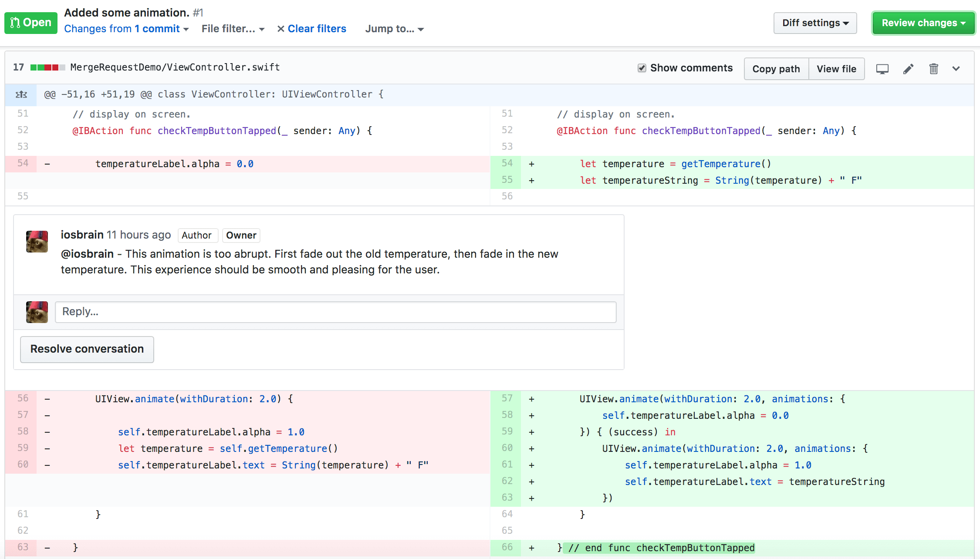The width and height of the screenshot is (980, 559).
Task: Click the comment author's avatar image
Action: tap(37, 242)
